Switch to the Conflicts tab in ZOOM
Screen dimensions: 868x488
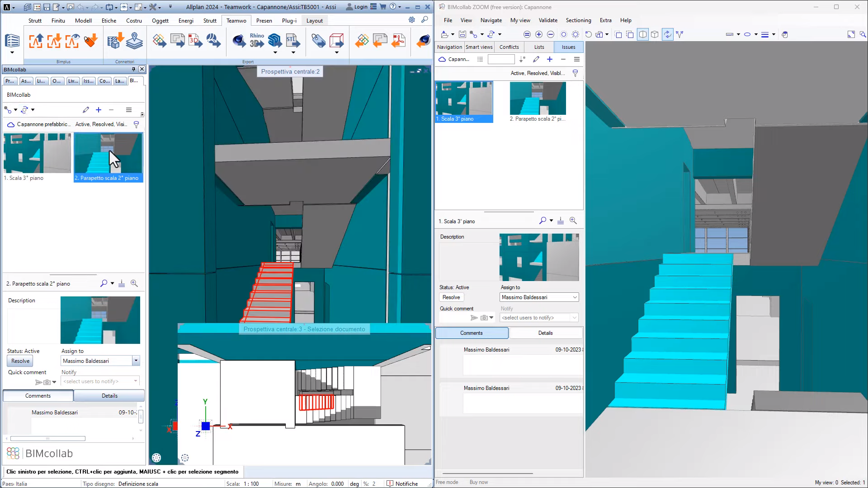click(509, 47)
